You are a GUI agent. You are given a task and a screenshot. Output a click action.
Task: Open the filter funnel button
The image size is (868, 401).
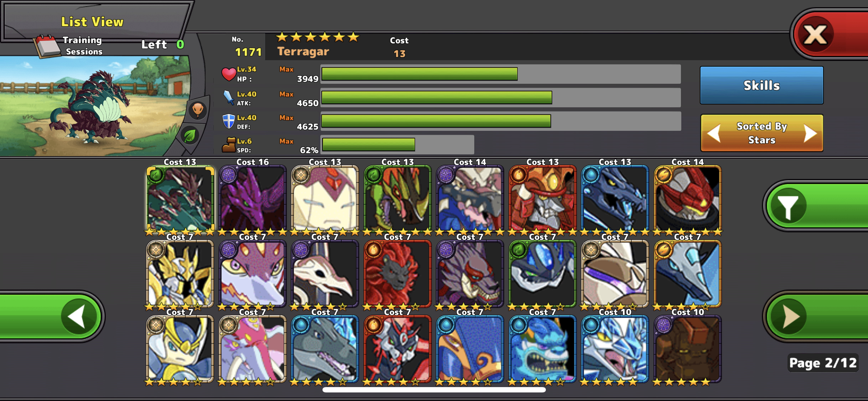pos(816,206)
